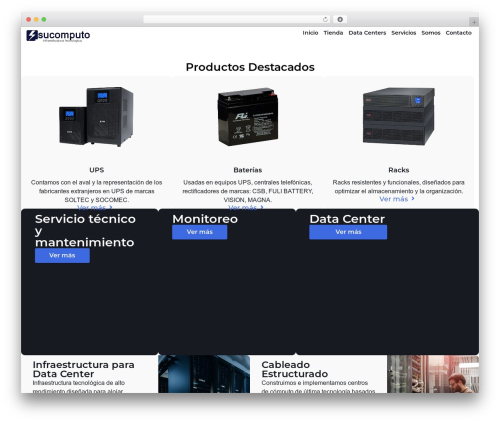
Task: Open the UPS product title
Action: coord(97,170)
